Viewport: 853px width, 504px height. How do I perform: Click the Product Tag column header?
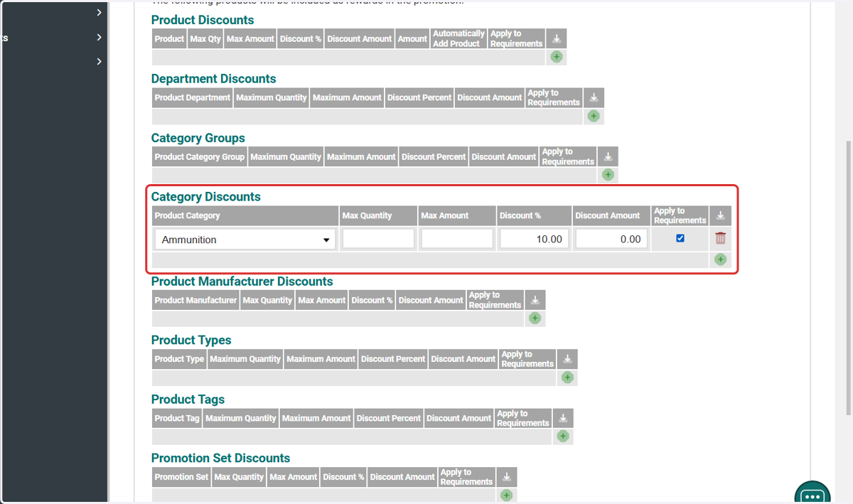pos(177,418)
